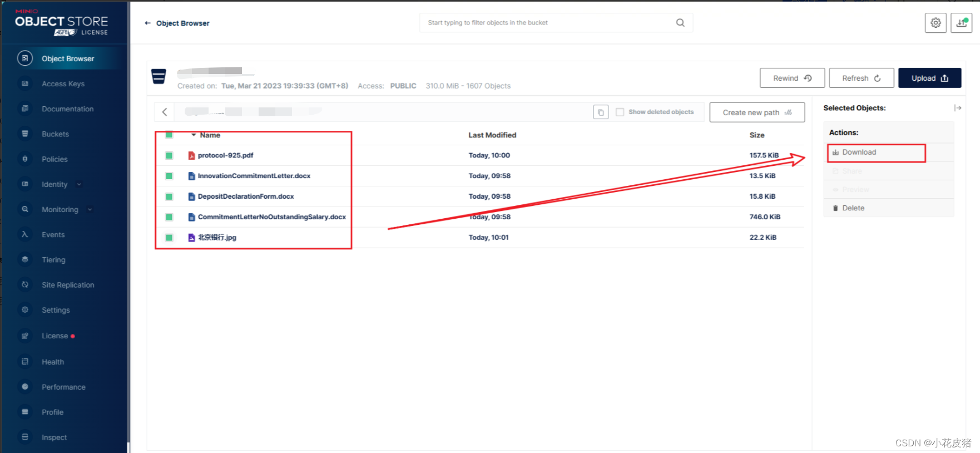Click the Settings sidebar icon
Image resolution: width=980 pixels, height=453 pixels.
(25, 309)
